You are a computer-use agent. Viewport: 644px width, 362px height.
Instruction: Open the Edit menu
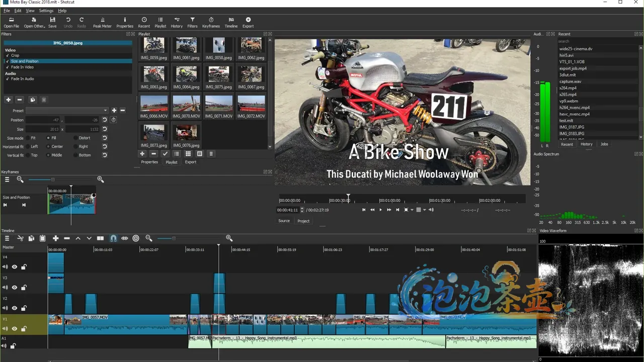pyautogui.click(x=18, y=11)
